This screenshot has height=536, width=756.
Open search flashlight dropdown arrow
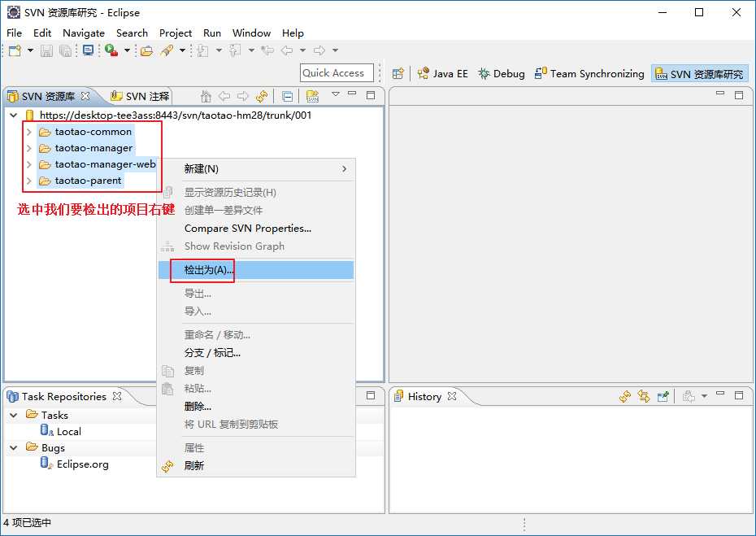click(x=182, y=50)
